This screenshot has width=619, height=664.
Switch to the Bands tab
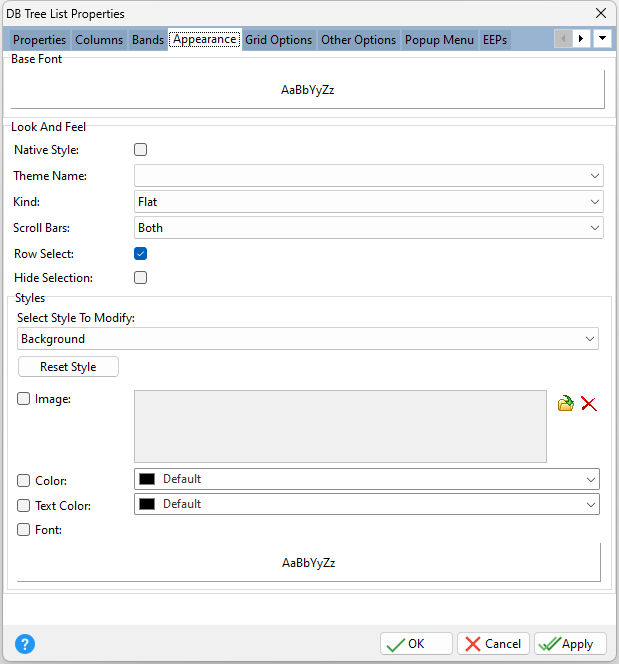(148, 40)
